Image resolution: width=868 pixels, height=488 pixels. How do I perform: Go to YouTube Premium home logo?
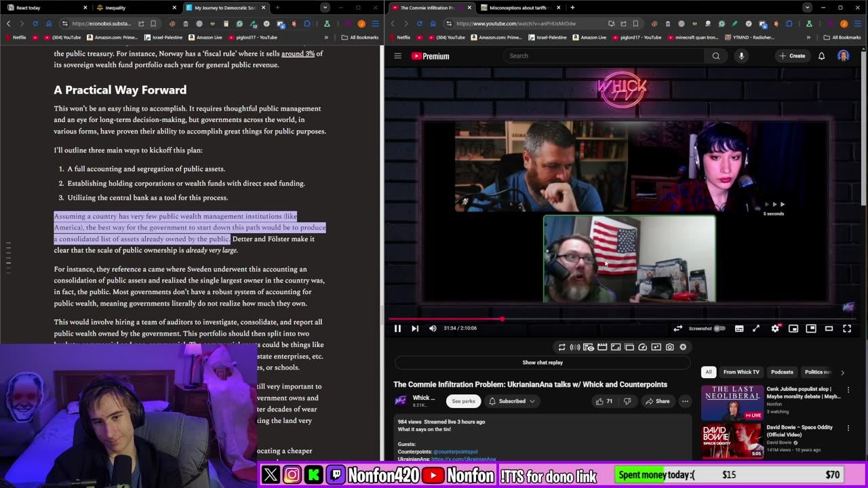pos(430,56)
